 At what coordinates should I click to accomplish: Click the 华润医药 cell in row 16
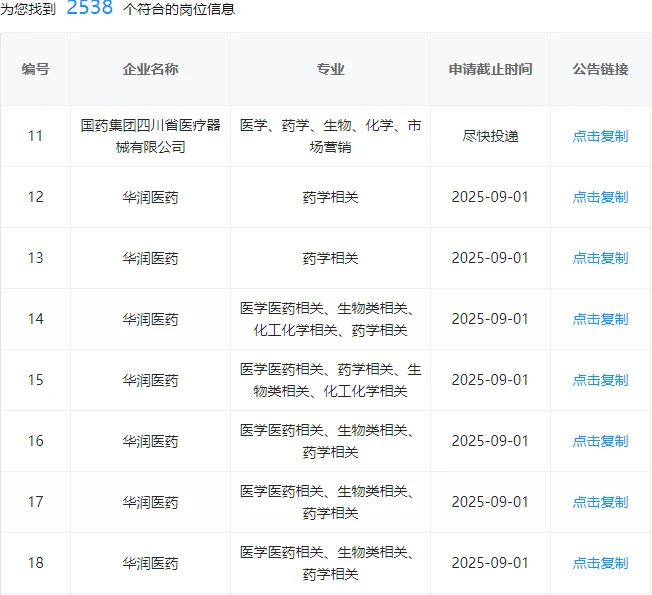click(151, 441)
